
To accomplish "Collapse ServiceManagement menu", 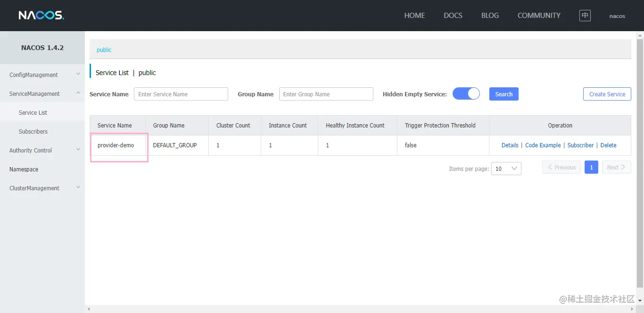I will (x=42, y=93).
